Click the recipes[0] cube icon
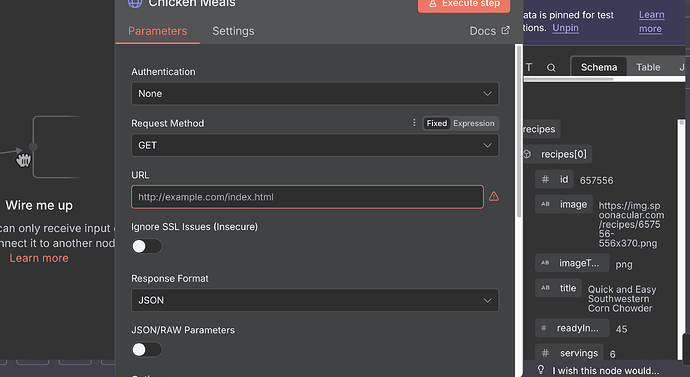Image resolution: width=690 pixels, height=377 pixels. pos(527,154)
